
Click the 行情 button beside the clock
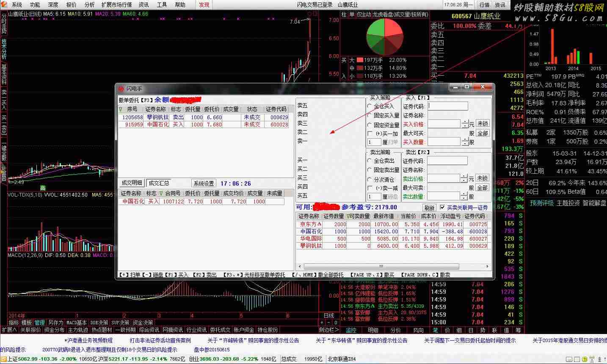[x=485, y=5]
